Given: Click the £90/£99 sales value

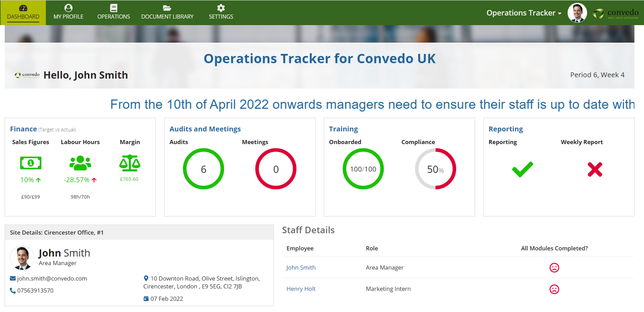Looking at the screenshot, I should (x=31, y=197).
